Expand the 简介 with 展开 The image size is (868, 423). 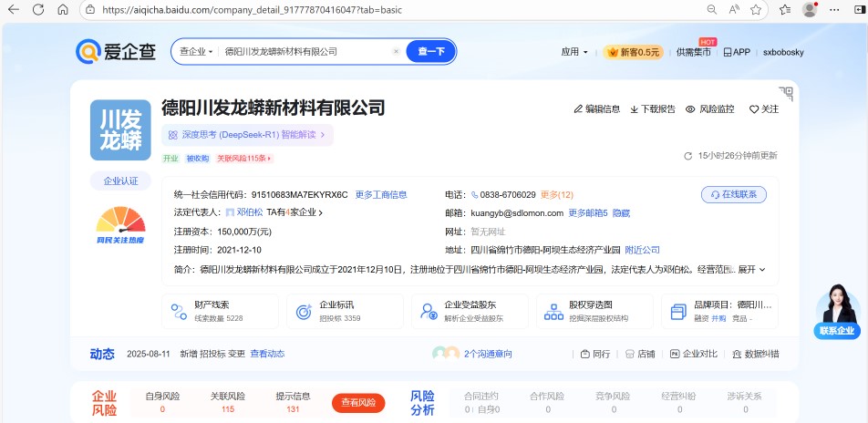pos(751,270)
